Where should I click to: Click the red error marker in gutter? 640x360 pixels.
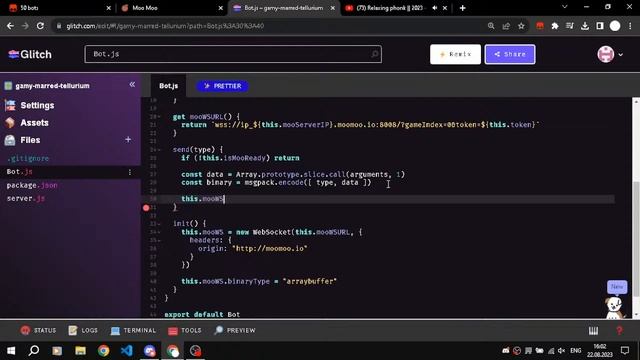(x=146, y=208)
